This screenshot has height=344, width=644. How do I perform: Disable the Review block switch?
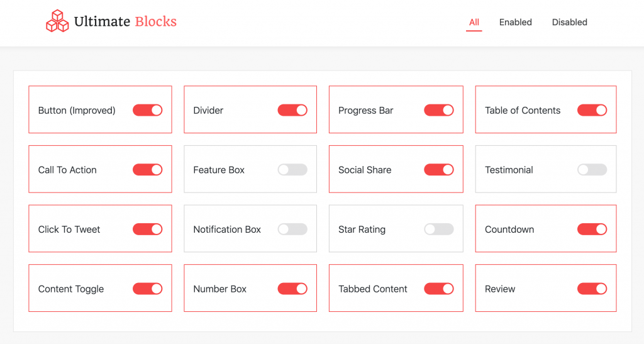[592, 289]
